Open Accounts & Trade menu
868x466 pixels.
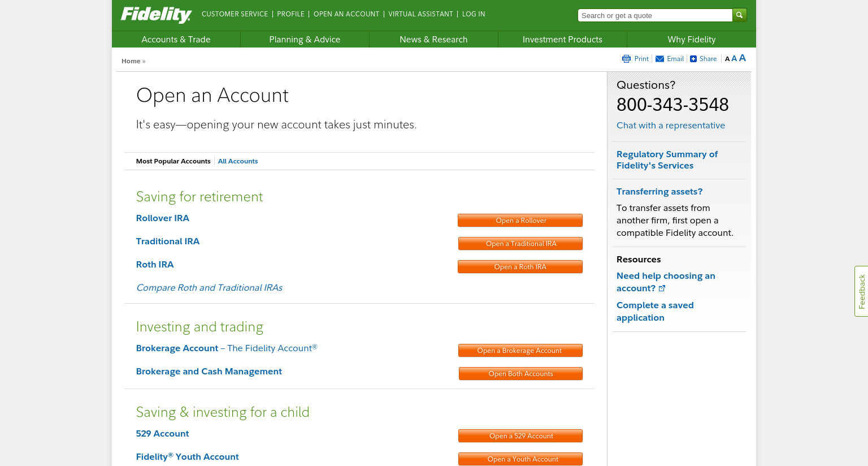(x=176, y=39)
